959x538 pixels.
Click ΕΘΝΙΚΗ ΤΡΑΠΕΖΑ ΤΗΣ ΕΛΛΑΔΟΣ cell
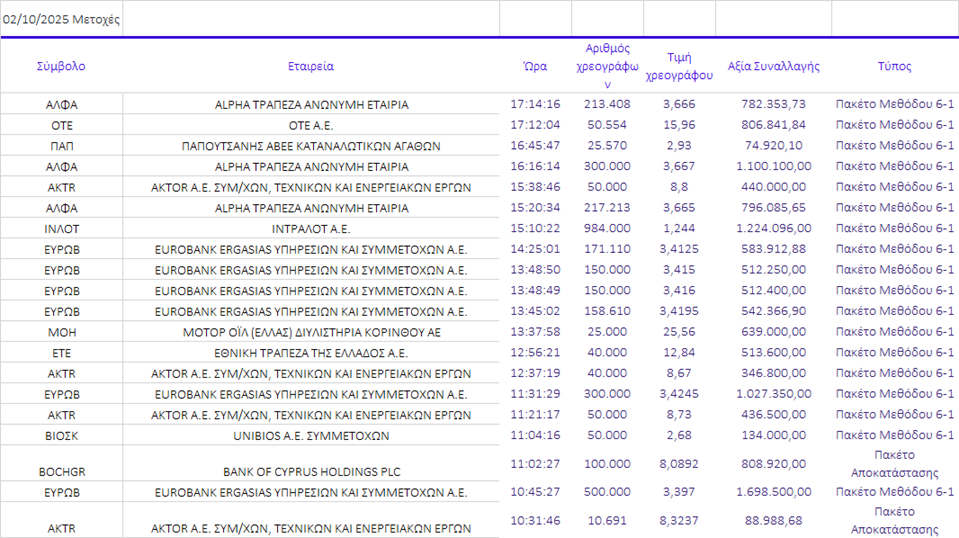311,353
